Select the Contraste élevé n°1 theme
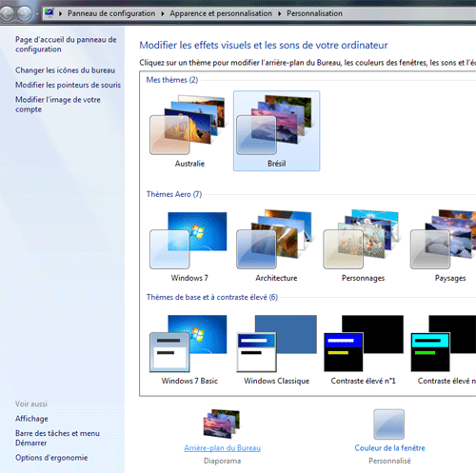Screen dimensions: 476x473 tap(363, 349)
